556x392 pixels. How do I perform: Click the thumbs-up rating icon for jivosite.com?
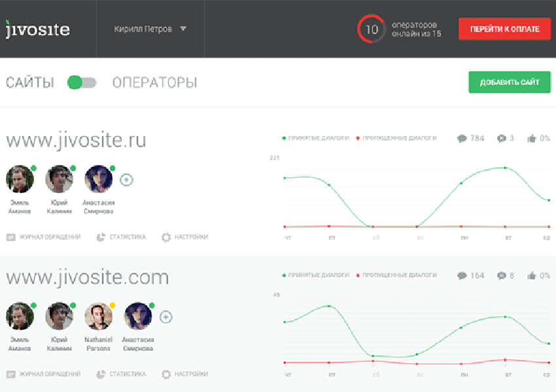click(532, 276)
